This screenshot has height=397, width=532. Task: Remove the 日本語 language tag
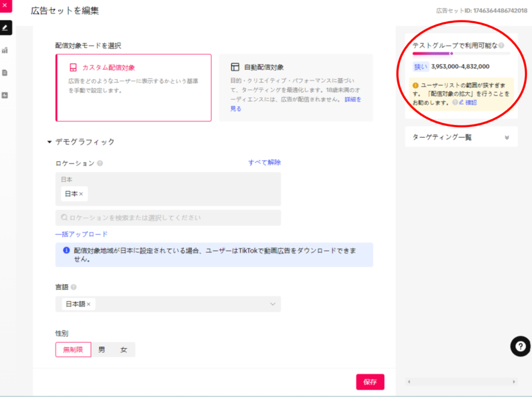(x=88, y=304)
